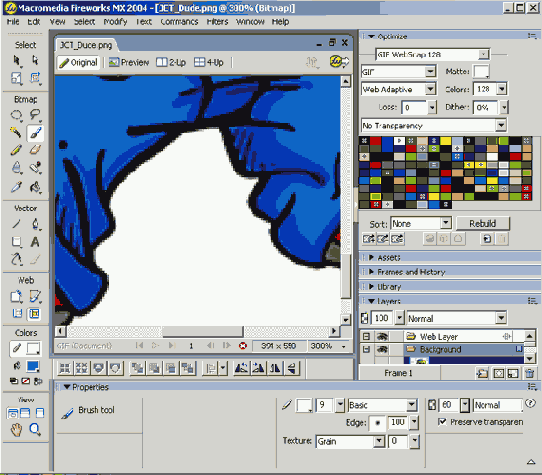Open the Web Adaptive palette dropdown

coord(399,89)
